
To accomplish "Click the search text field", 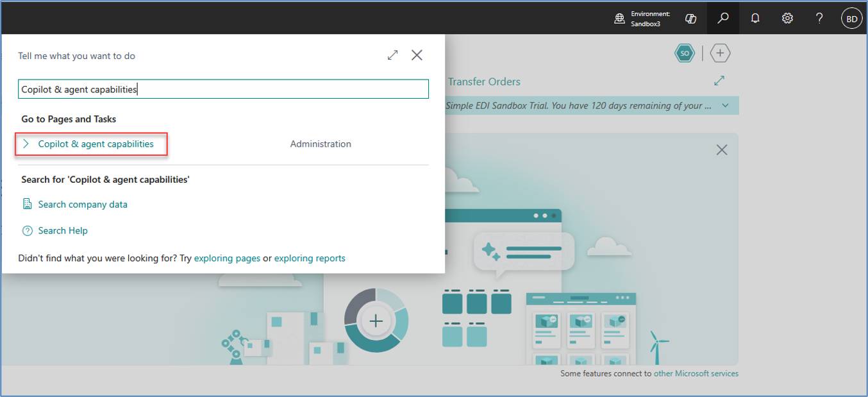I will coord(223,89).
